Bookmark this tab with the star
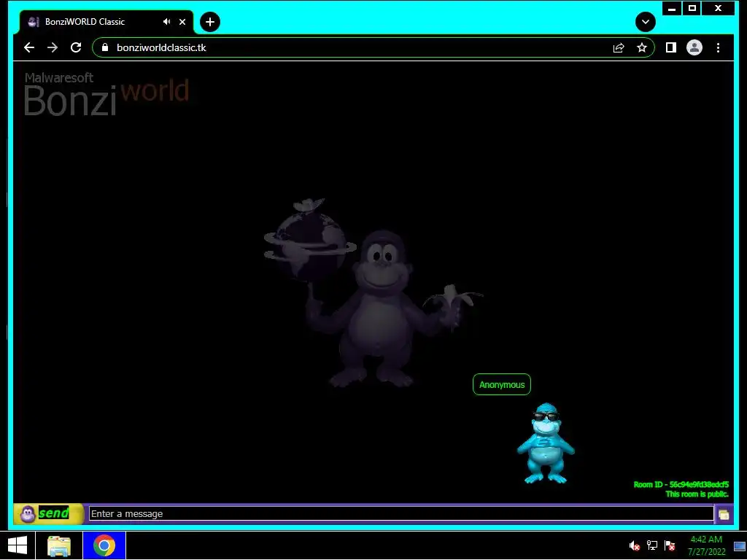The width and height of the screenshot is (747, 560). click(642, 47)
